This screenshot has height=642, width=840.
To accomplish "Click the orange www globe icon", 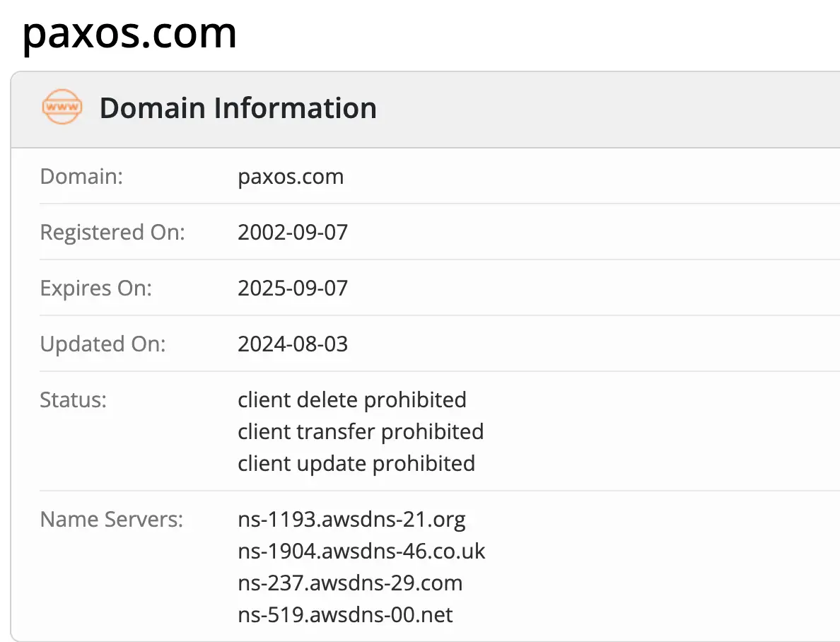I will pos(62,107).
